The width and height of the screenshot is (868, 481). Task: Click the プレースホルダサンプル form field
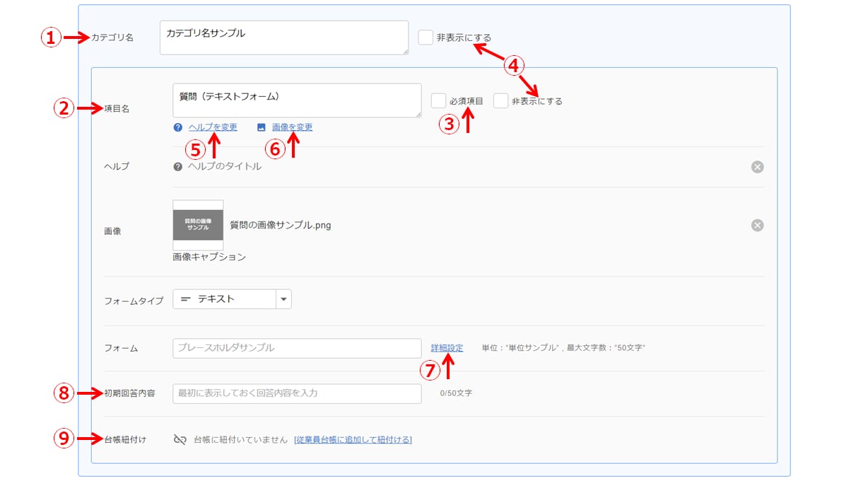[x=297, y=348]
